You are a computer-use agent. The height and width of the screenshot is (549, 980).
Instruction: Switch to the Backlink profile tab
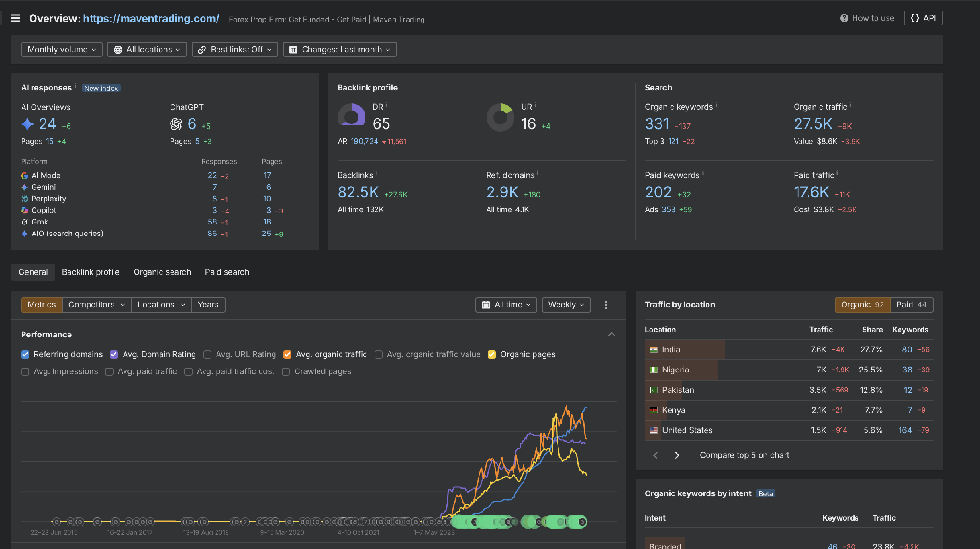[x=91, y=272]
